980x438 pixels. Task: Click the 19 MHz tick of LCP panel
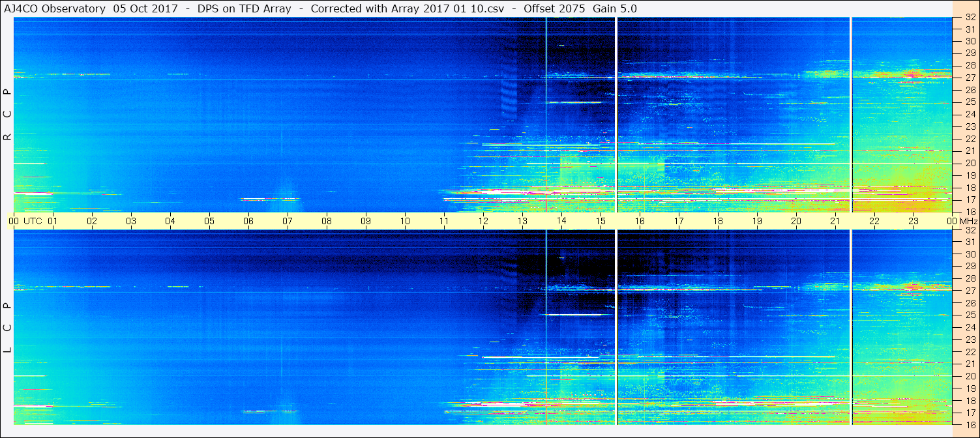[970, 388]
